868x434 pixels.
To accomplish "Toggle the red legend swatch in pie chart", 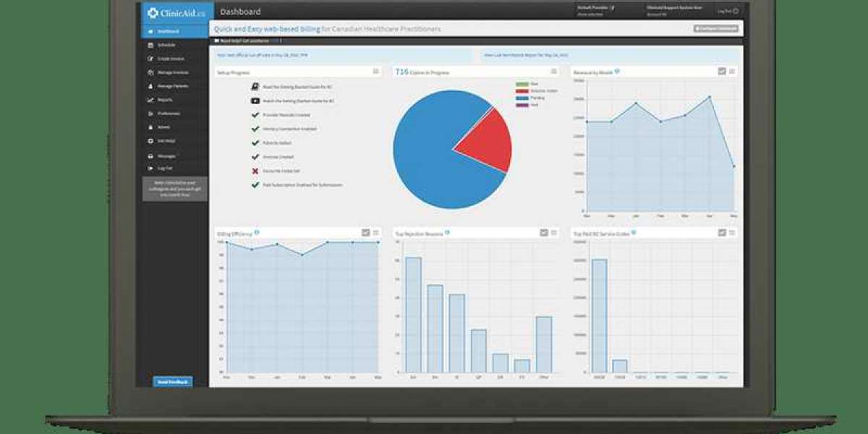I will (x=522, y=90).
